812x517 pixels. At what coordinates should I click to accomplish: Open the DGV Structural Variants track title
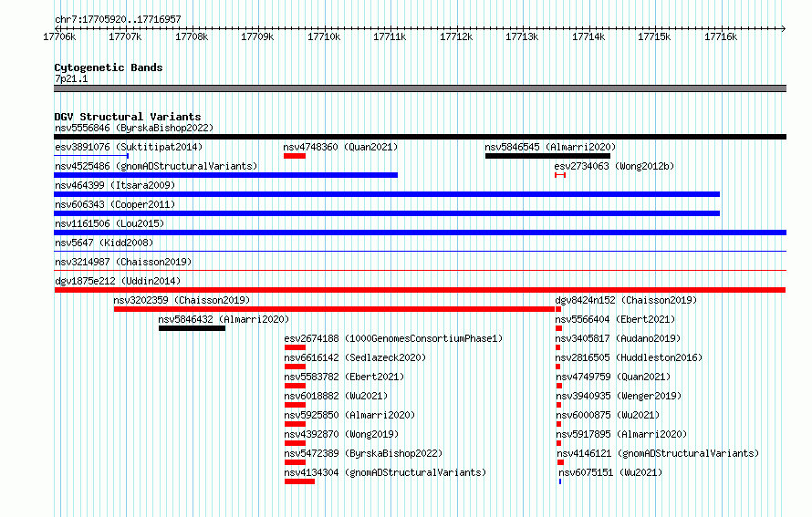pyautogui.click(x=128, y=117)
